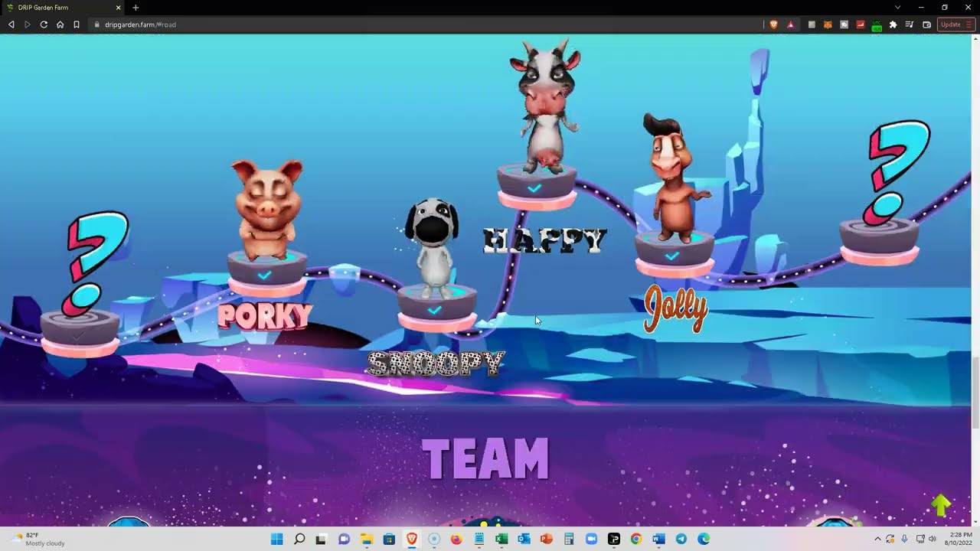
Task: Click the SNOOPY name label
Action: (x=436, y=364)
